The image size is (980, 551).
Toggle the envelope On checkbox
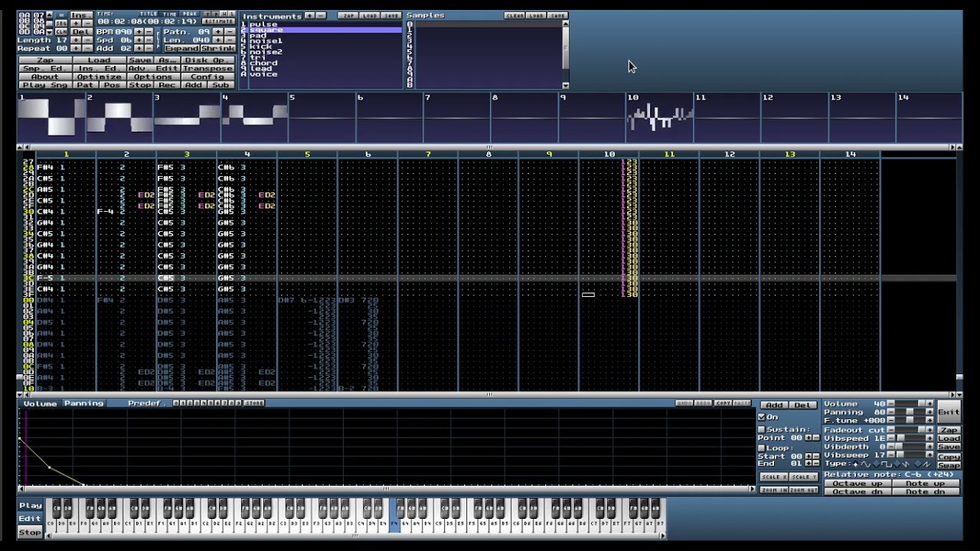coord(761,417)
